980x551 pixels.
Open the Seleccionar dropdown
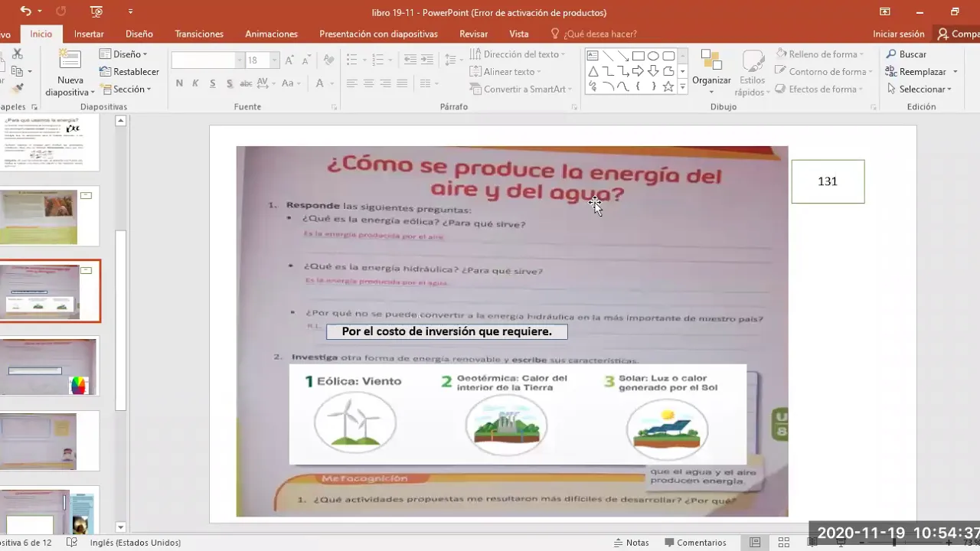coord(919,89)
